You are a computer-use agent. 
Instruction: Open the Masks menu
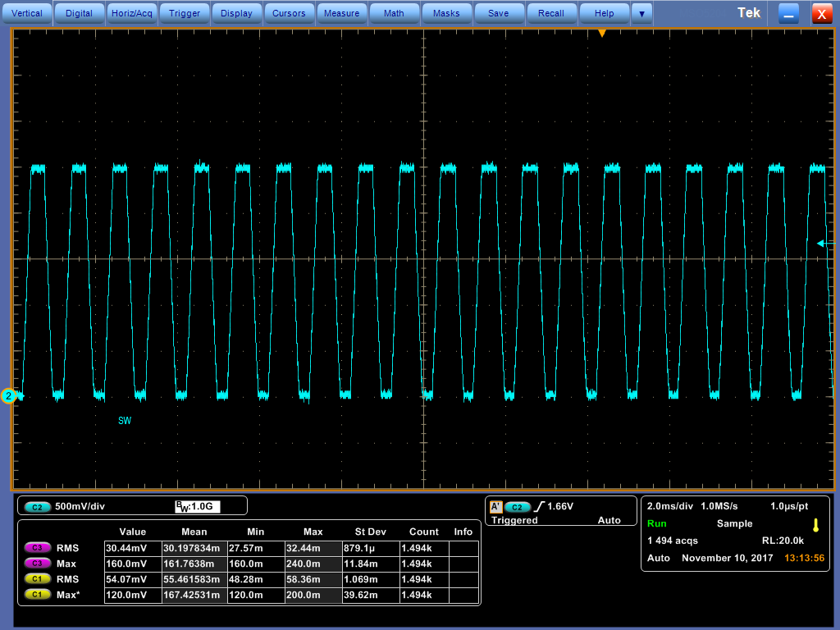point(446,13)
